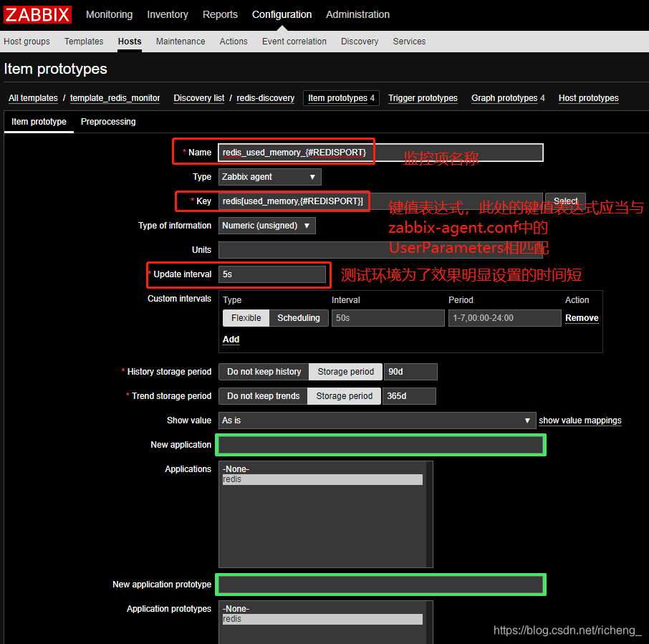Open Type of information dropdown
649x644 pixels.
point(266,226)
